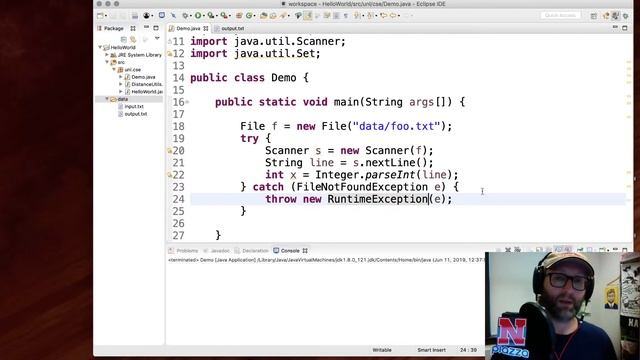
Task: Switch to the Demo.java editor tab
Action: pos(188,29)
